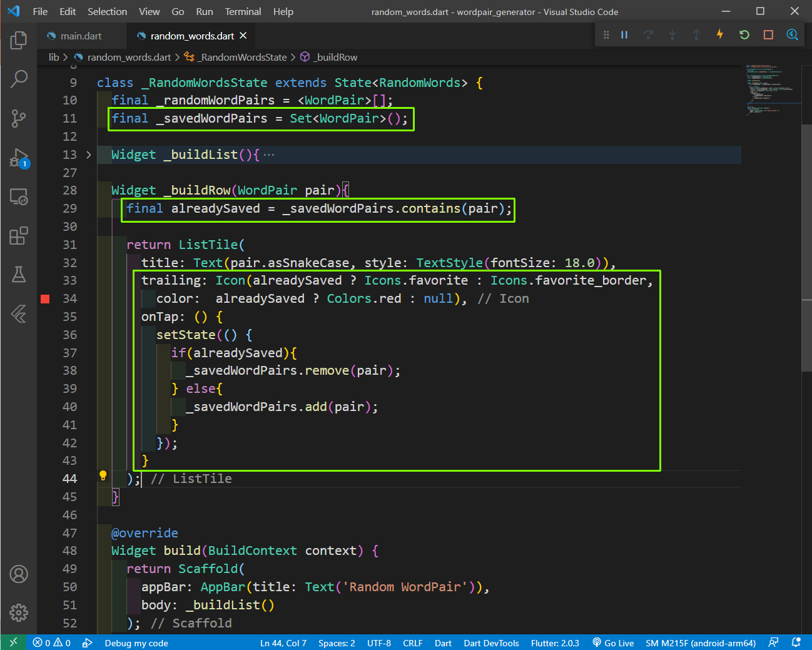
Task: Click the _RandomWordsState breadcrumb
Action: pos(243,57)
